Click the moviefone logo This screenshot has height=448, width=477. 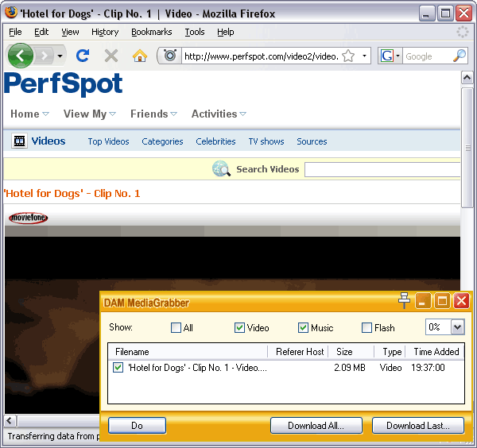pyautogui.click(x=29, y=218)
